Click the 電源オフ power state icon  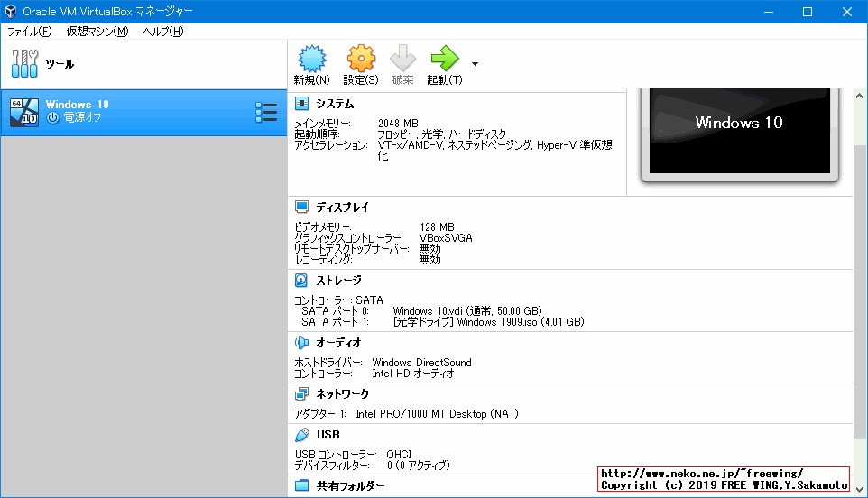point(52,117)
